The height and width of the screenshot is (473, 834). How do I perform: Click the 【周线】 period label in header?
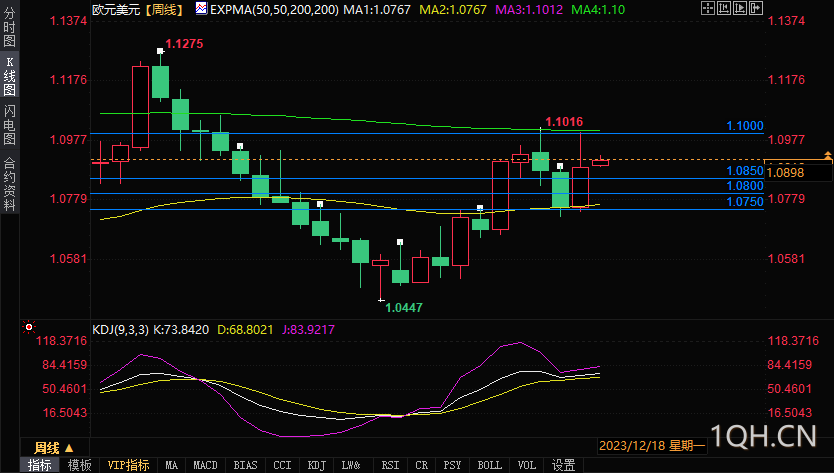pos(164,9)
